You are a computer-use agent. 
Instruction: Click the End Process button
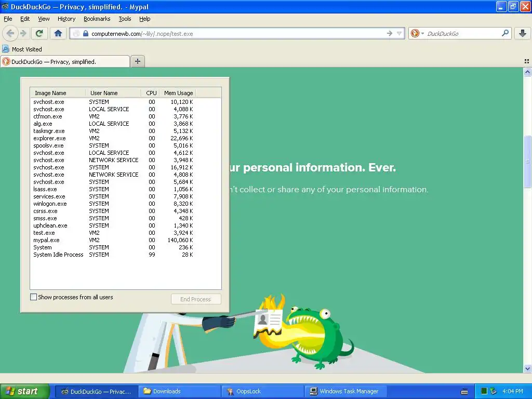(196, 299)
